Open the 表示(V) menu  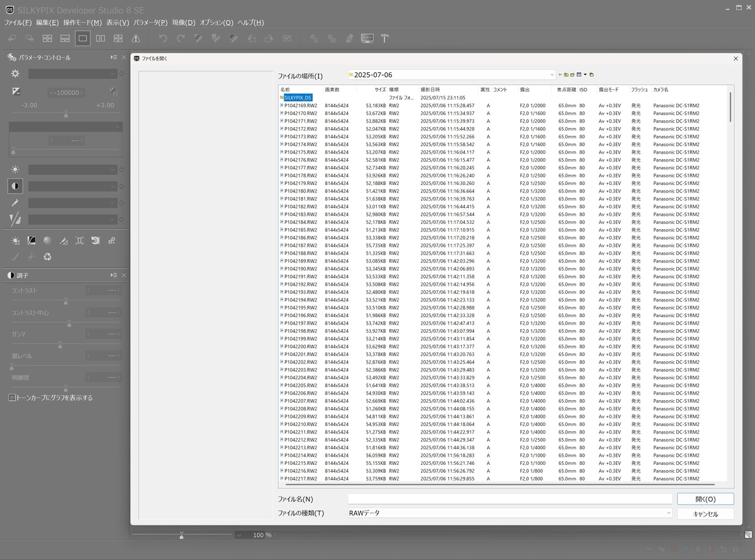tap(118, 23)
